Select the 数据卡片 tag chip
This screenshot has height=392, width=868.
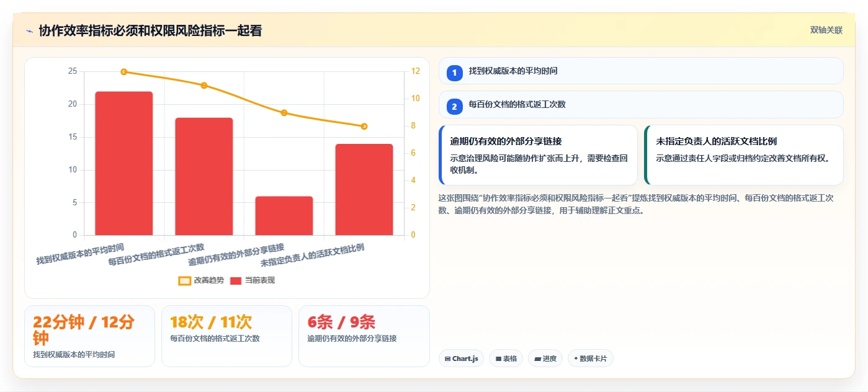(590, 359)
